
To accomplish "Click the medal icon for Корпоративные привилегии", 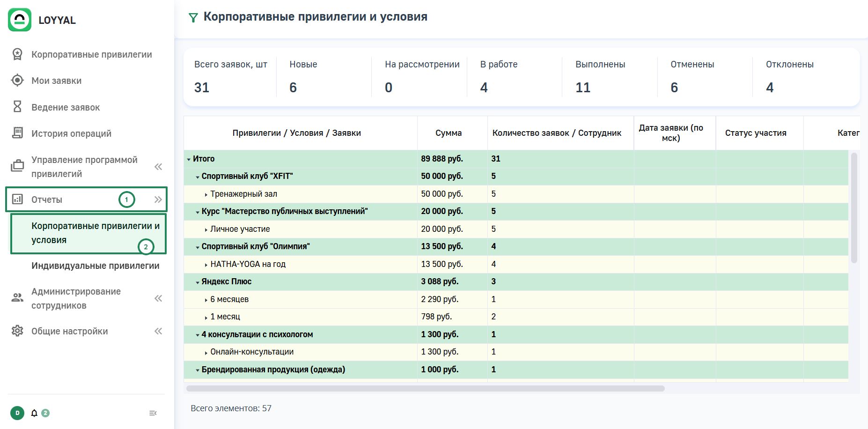I will pyautogui.click(x=17, y=54).
